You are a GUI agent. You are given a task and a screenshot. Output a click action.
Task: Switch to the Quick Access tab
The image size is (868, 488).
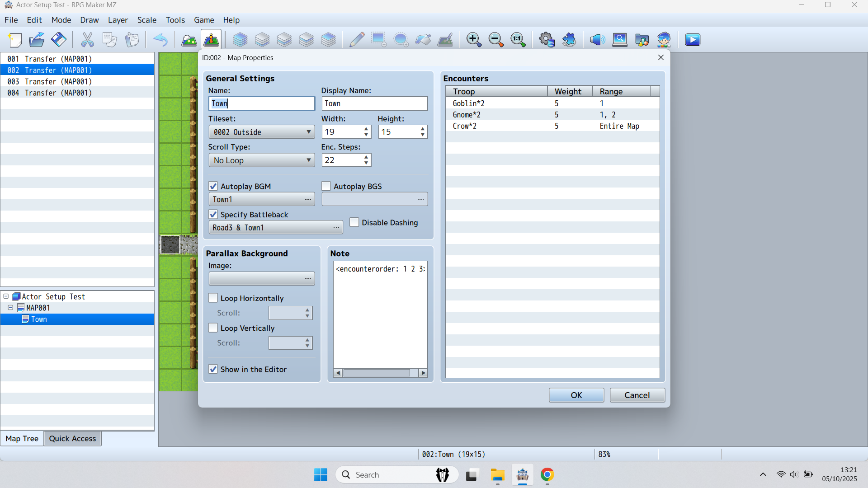coord(72,438)
